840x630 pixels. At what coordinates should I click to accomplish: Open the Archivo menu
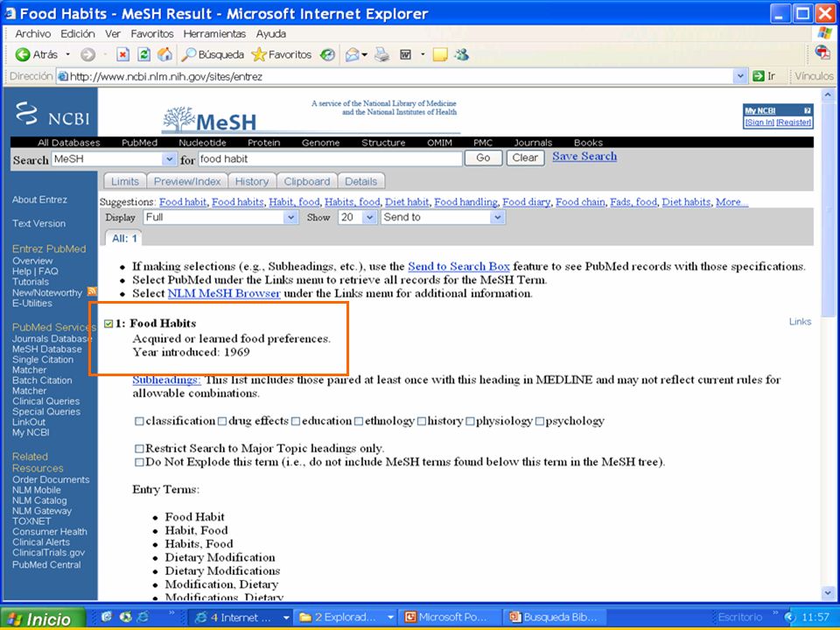click(x=32, y=33)
